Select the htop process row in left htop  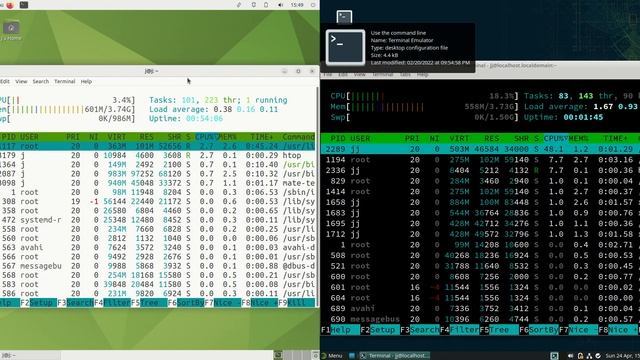pos(158,155)
